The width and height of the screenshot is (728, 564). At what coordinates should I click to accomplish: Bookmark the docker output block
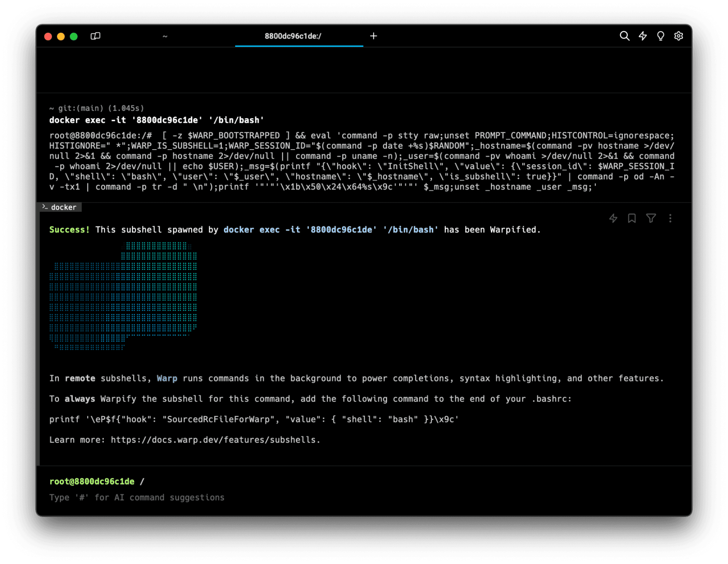click(x=632, y=218)
